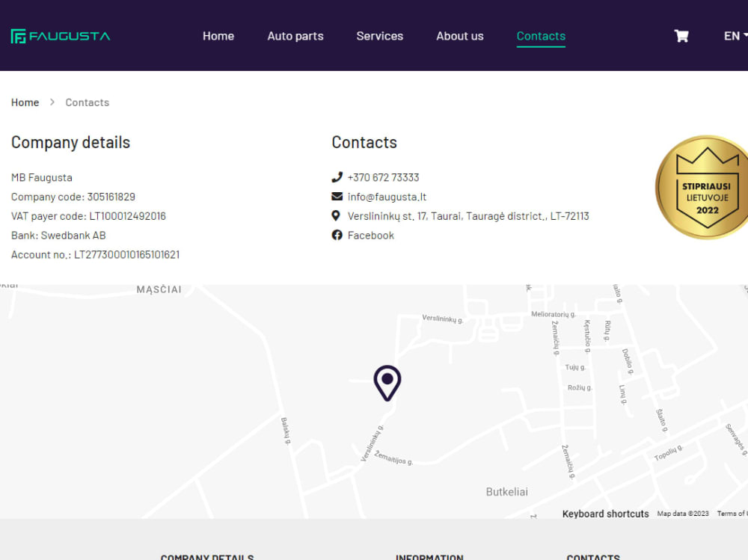Click the Company details heading
The image size is (748, 560).
coord(70,142)
